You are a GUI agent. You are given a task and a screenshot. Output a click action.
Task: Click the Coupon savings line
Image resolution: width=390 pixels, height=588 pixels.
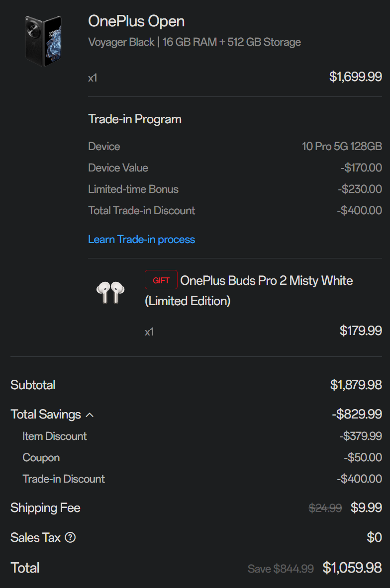pyautogui.click(x=202, y=457)
